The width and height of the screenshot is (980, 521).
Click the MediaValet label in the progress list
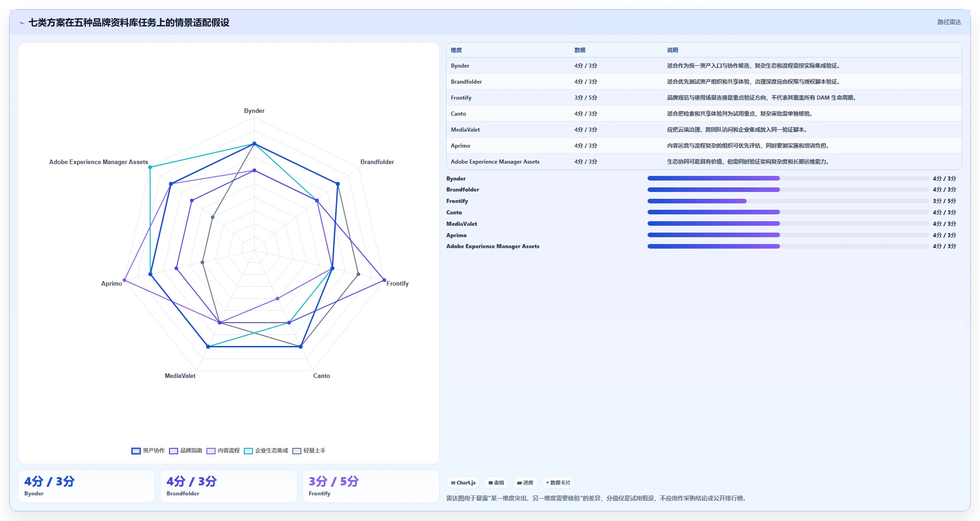[462, 224]
